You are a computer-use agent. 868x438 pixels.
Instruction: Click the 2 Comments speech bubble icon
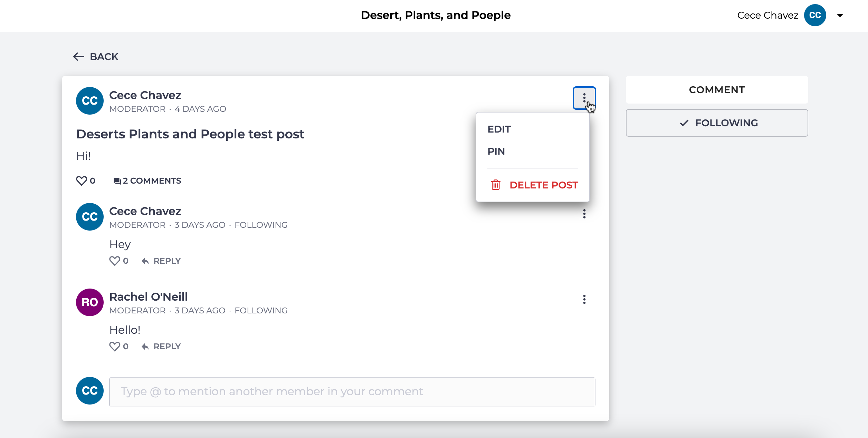117,181
